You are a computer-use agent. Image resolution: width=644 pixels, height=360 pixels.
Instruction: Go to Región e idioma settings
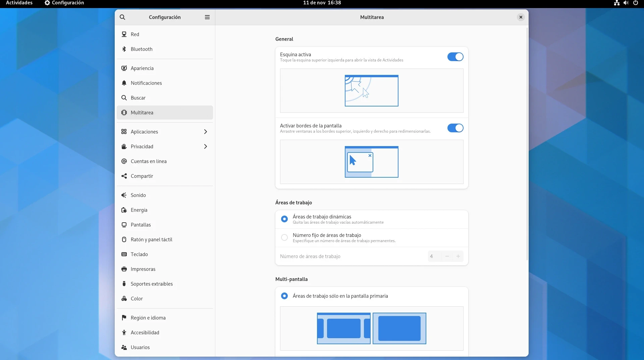pyautogui.click(x=148, y=318)
